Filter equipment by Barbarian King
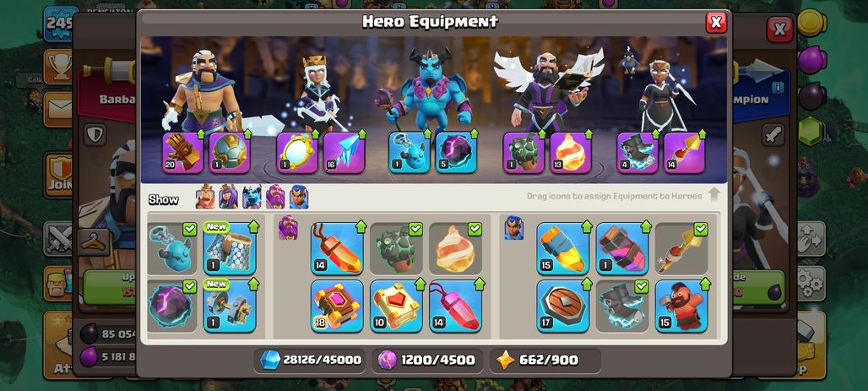The width and height of the screenshot is (868, 391). pos(205,197)
